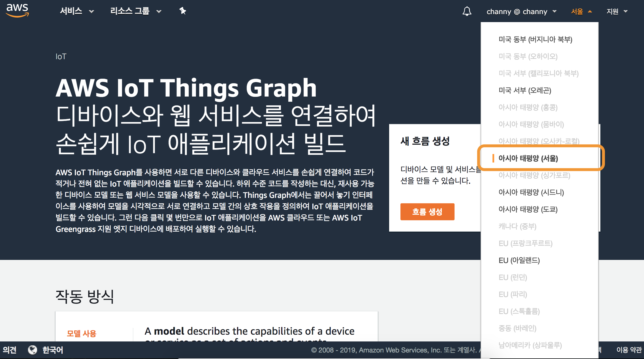Expand the 서비스 services dropdown

coord(76,11)
